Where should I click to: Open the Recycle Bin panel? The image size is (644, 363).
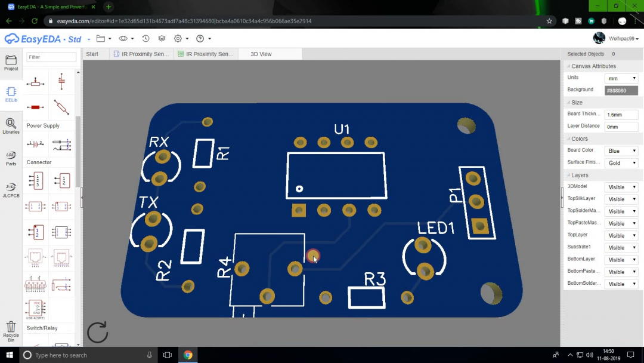click(x=11, y=330)
